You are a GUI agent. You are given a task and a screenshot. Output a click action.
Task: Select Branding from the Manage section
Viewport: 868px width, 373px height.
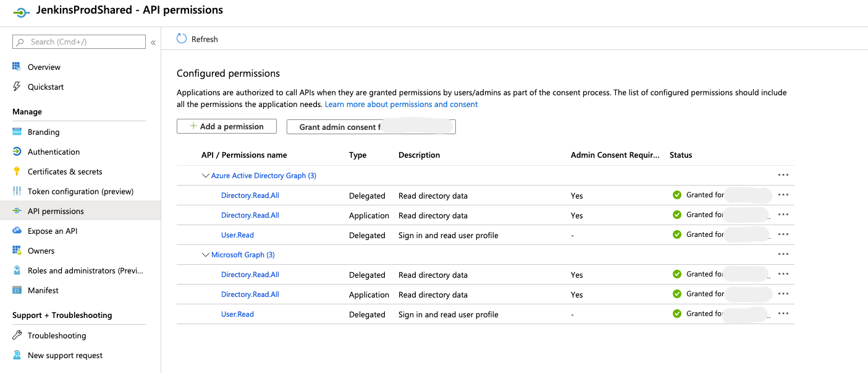tap(43, 132)
